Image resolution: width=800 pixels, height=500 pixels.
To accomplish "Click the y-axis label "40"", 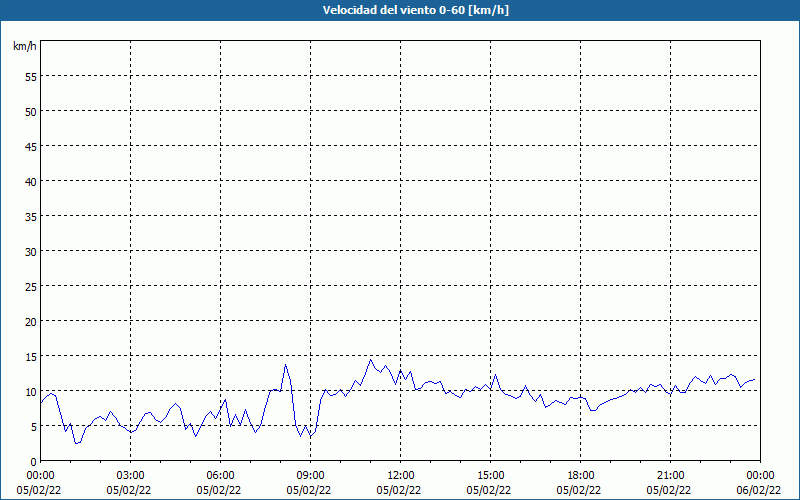I will (31, 182).
